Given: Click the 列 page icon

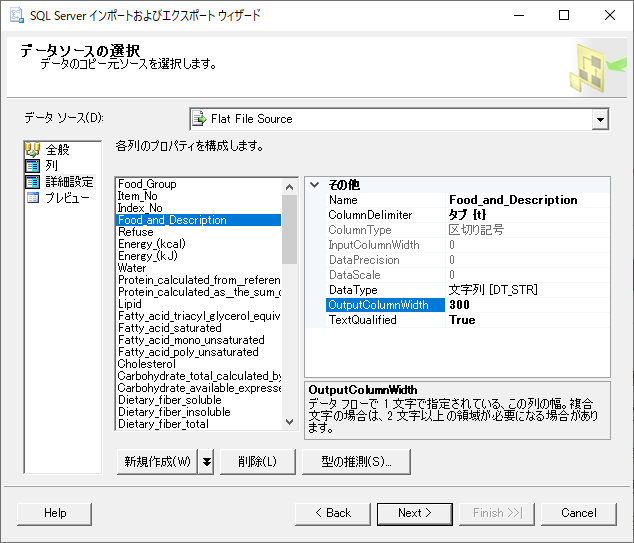Looking at the screenshot, I should click(x=32, y=166).
